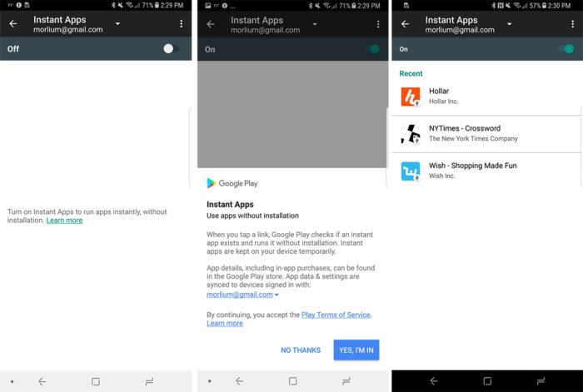This screenshot has width=583, height=392.
Task: Open the Hollar app icon
Action: coord(411,97)
